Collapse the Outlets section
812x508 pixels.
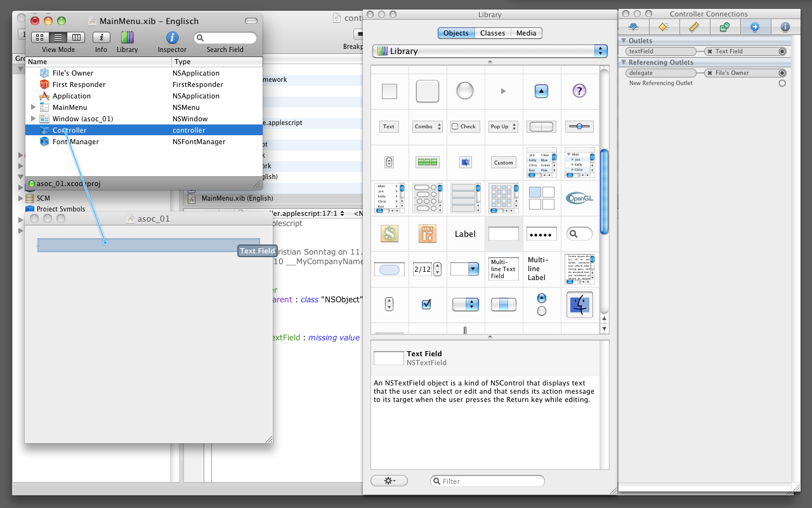pos(624,41)
